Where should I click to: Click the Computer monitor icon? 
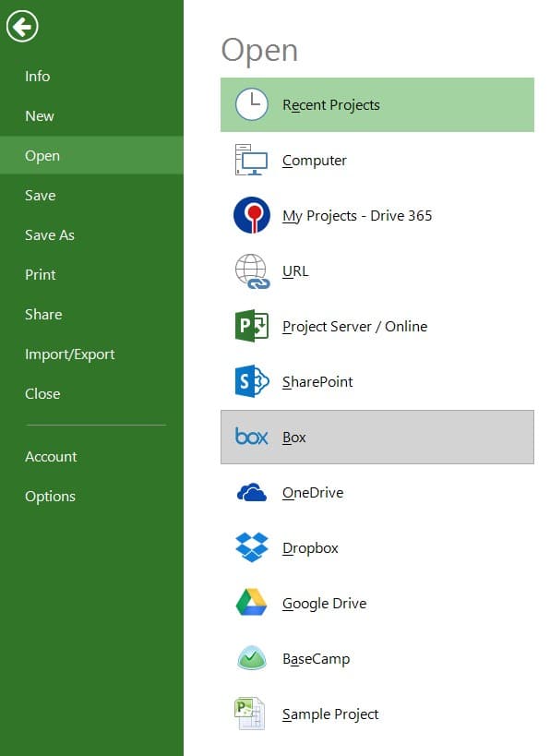point(251,160)
